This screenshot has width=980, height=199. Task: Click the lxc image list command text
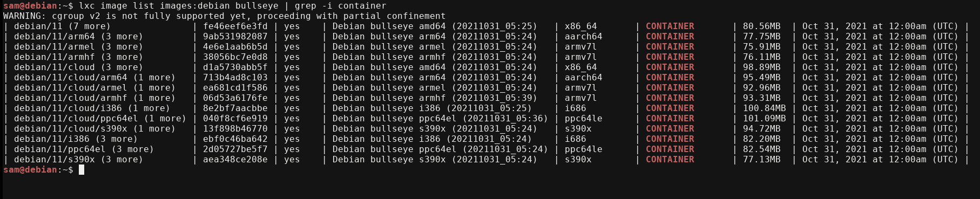(232, 5)
